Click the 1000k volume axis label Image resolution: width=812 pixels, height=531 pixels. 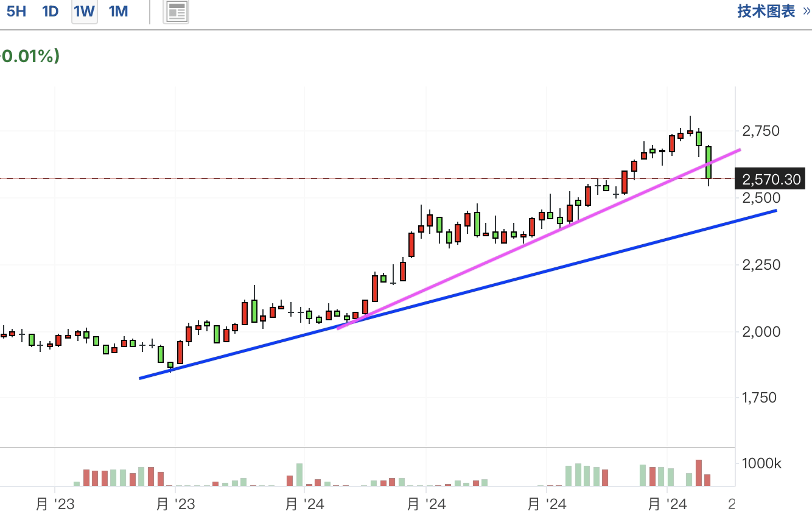click(x=761, y=464)
